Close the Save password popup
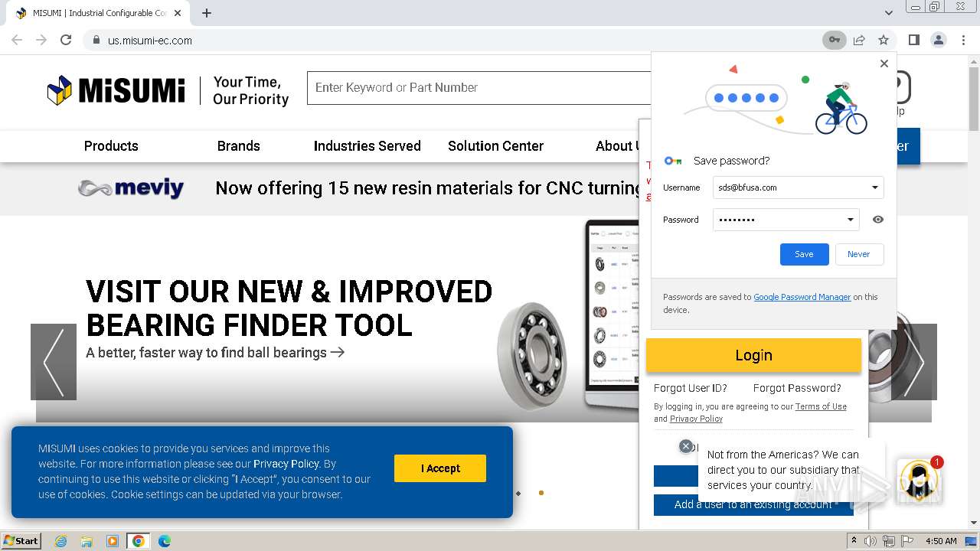The width and height of the screenshot is (980, 551). point(884,64)
